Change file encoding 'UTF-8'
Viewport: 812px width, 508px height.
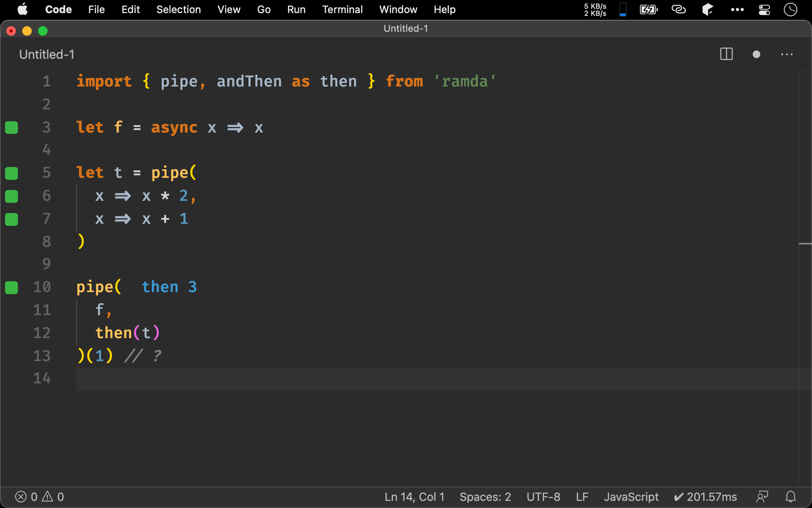(543, 497)
